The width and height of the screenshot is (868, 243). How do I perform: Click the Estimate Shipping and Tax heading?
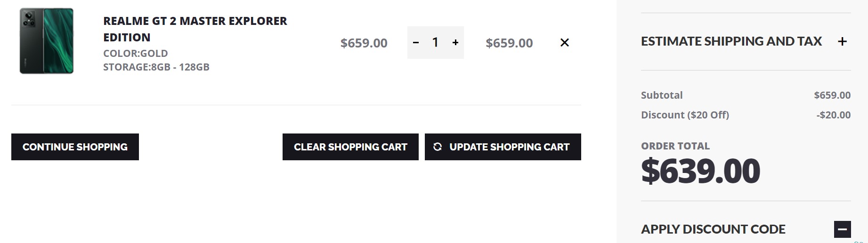[731, 41]
